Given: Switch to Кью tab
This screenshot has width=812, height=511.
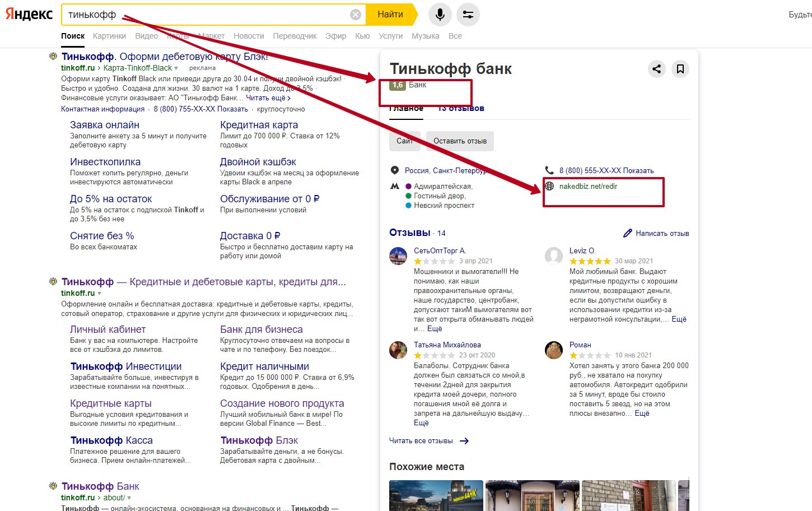Looking at the screenshot, I should pos(362,36).
